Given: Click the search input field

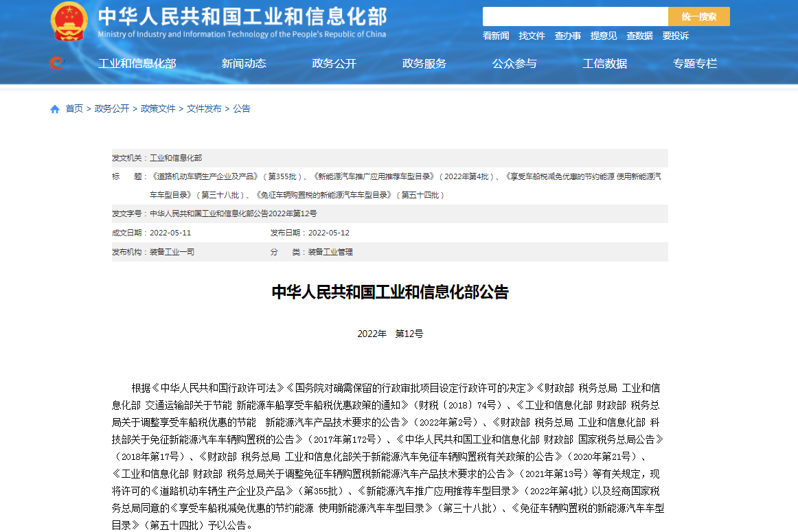Looking at the screenshot, I should (575, 15).
